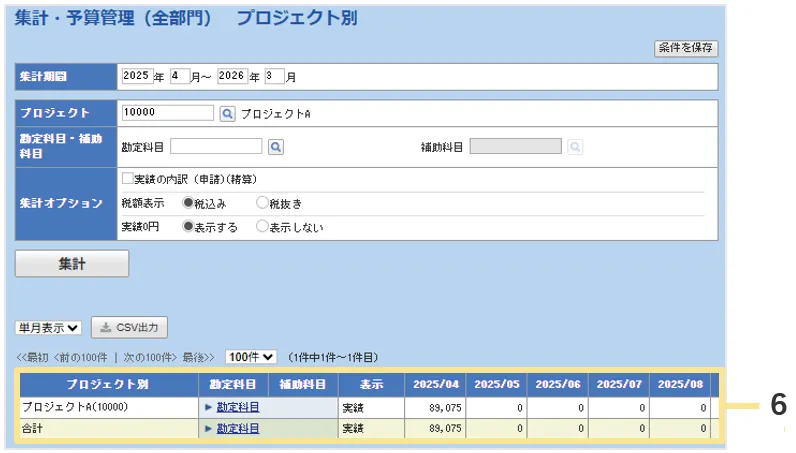
Task: Select the 表示しない radio option
Action: pos(262,226)
